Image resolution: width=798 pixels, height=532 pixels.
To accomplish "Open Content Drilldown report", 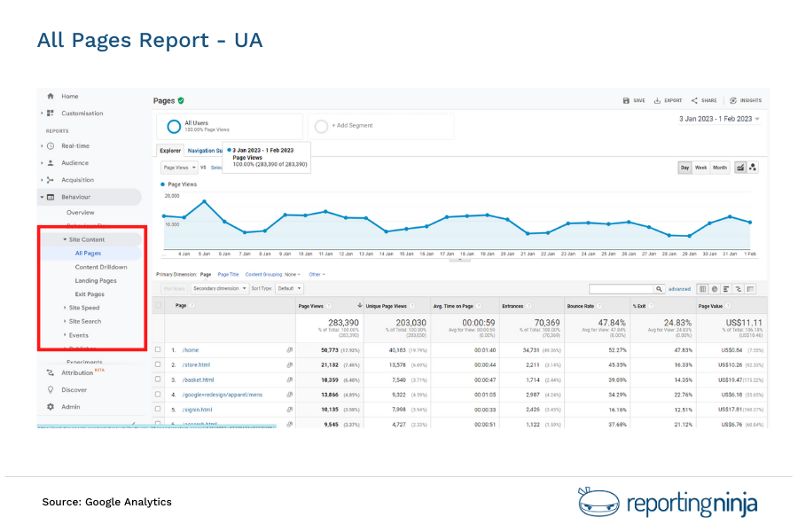I will pyautogui.click(x=101, y=267).
